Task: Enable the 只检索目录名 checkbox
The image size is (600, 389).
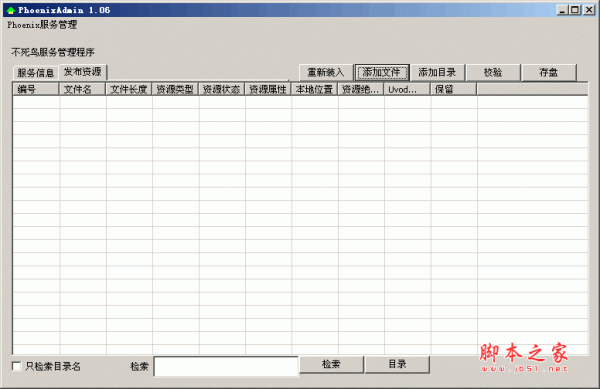Action: [16, 366]
